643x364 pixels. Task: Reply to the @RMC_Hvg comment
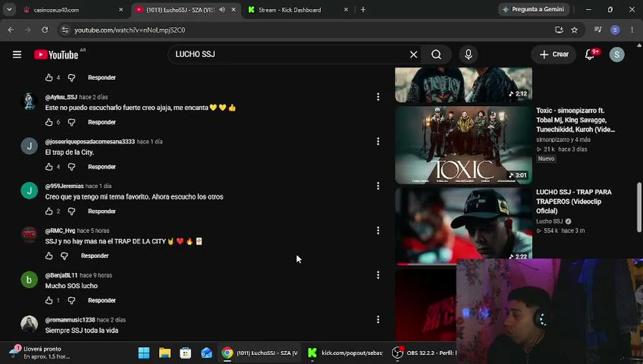[x=95, y=256]
